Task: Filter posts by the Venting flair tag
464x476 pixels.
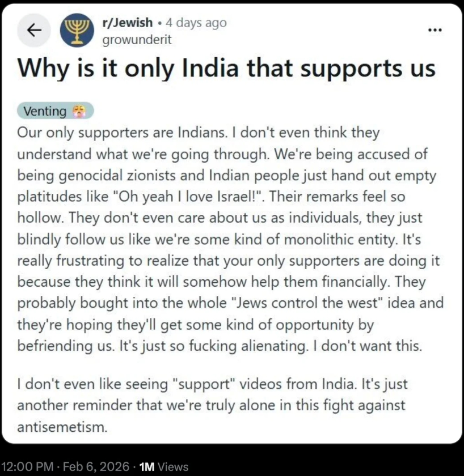Action: [x=55, y=111]
